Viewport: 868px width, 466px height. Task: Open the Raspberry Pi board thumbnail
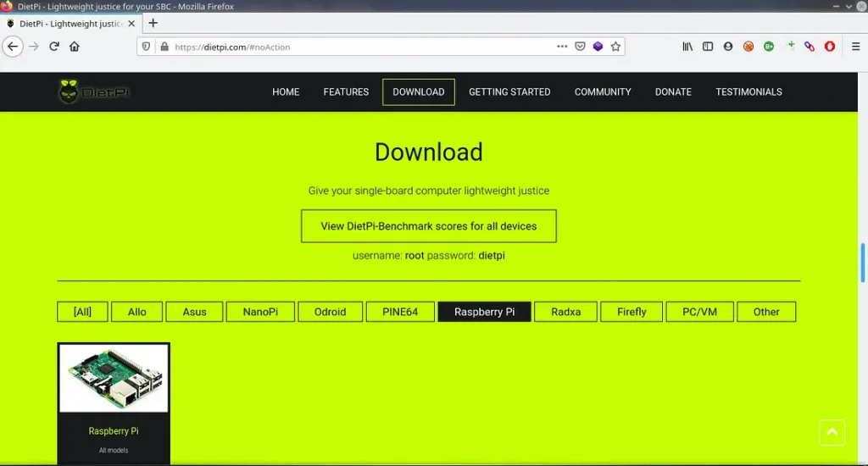114,378
